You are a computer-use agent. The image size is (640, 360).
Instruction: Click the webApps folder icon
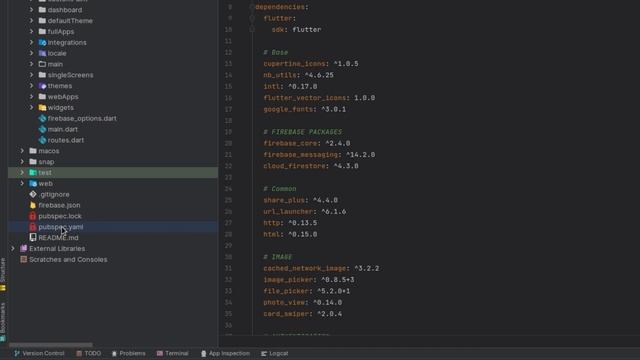pyautogui.click(x=42, y=96)
